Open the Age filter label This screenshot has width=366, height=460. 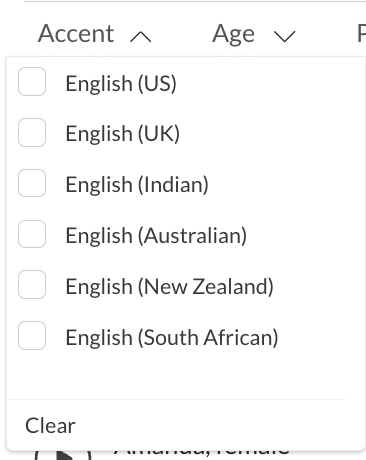point(233,34)
